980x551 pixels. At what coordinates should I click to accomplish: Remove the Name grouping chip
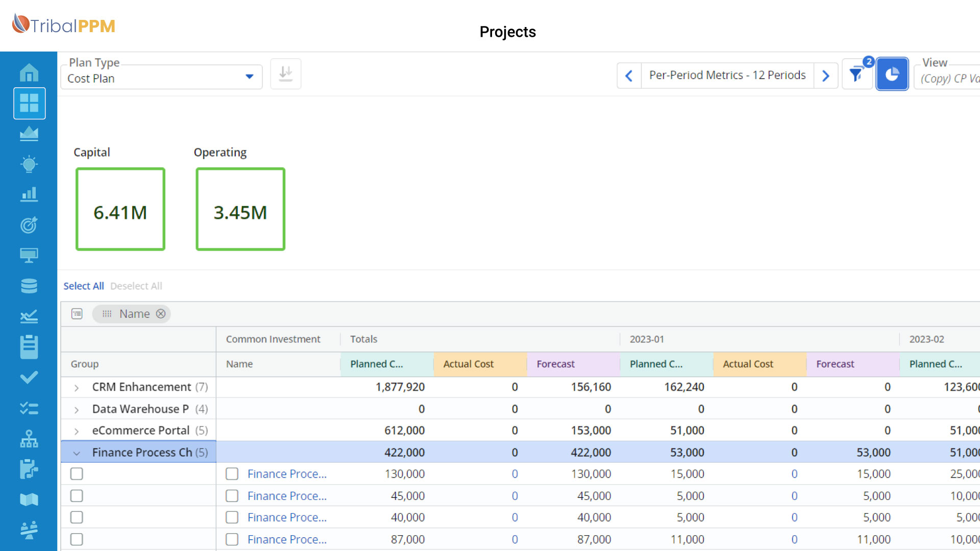161,314
